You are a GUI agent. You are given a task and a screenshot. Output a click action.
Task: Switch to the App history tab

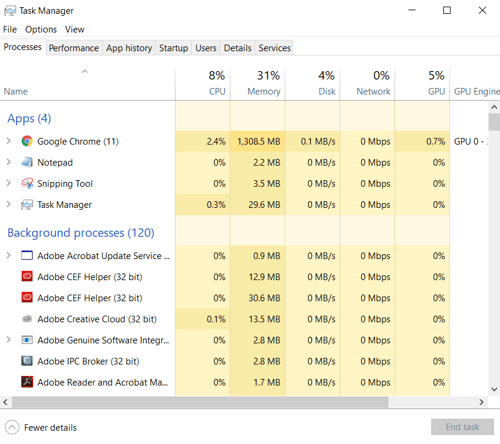tap(129, 48)
